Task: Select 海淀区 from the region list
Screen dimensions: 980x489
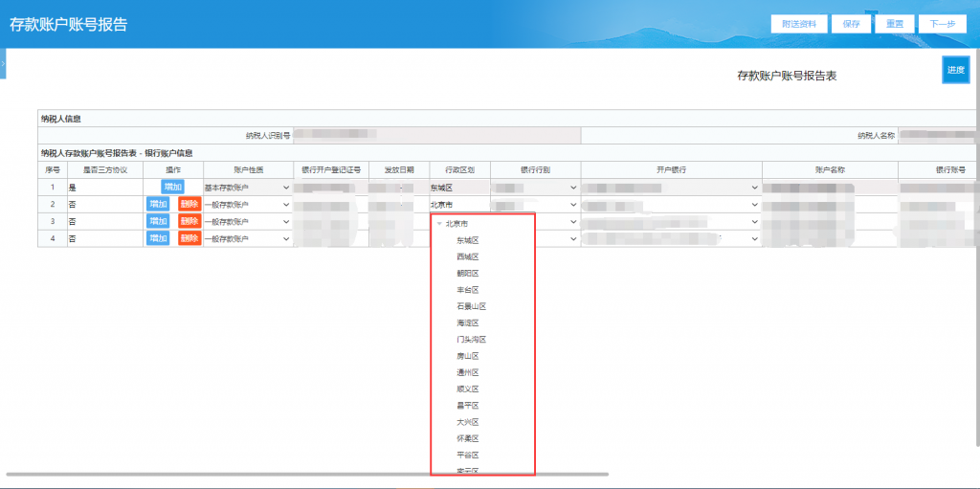Action: click(x=467, y=323)
